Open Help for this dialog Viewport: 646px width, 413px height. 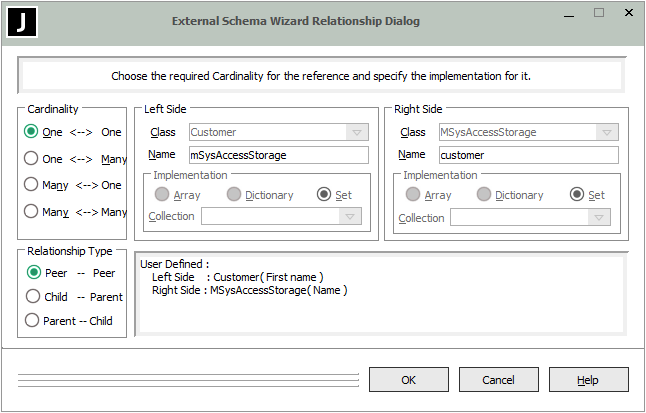click(588, 380)
